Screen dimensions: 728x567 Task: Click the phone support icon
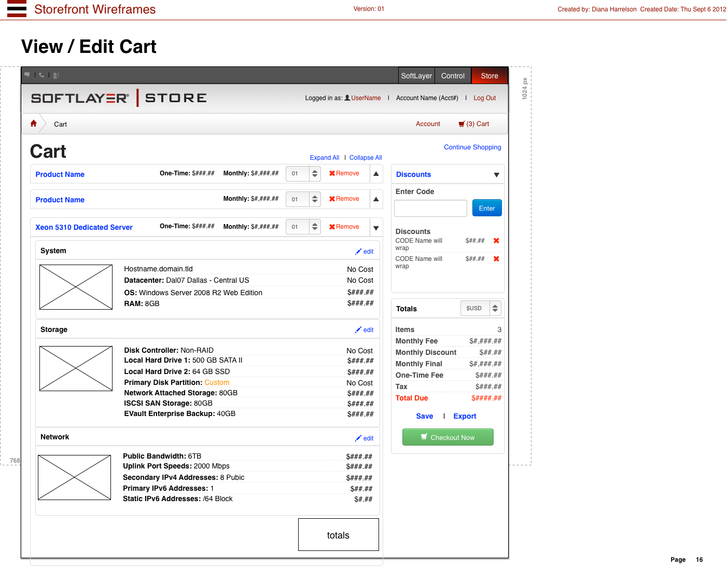[41, 75]
